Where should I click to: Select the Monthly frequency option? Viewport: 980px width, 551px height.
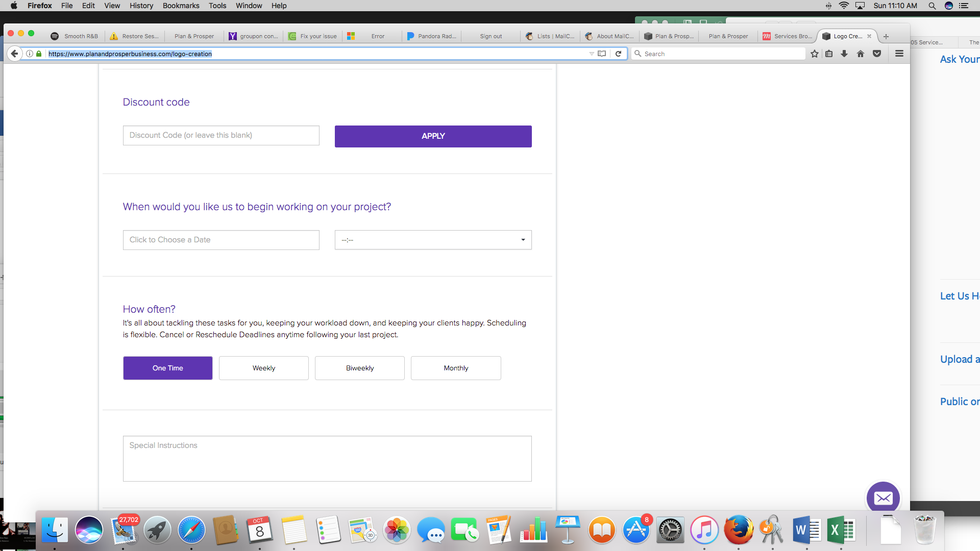(x=455, y=368)
